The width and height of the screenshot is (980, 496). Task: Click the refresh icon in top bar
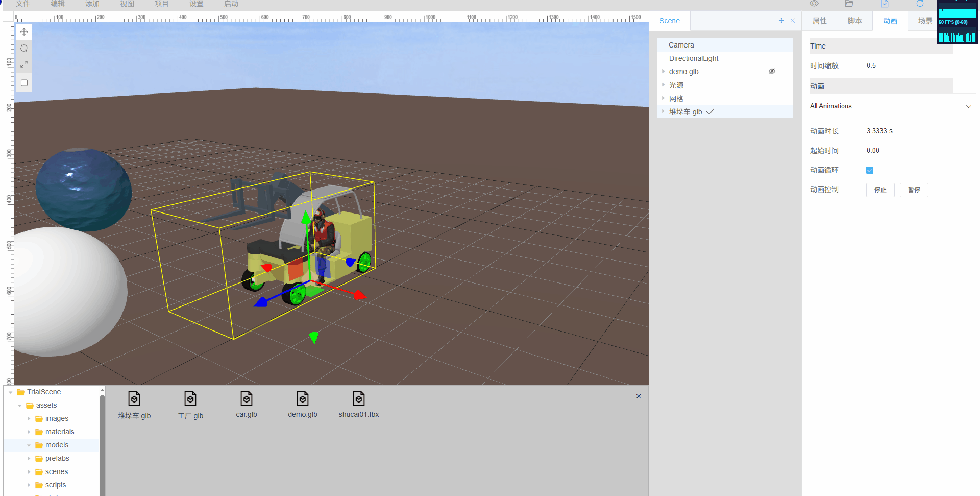[x=920, y=4]
